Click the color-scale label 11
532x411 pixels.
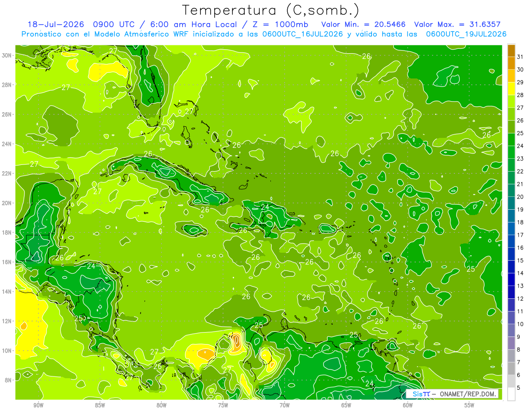520,312
